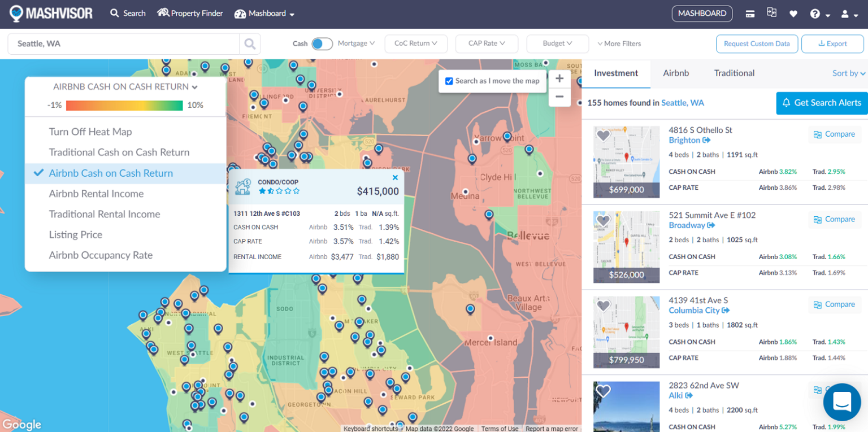This screenshot has height=432, width=868.
Task: Open the Brighton neighborhood link
Action: point(685,140)
